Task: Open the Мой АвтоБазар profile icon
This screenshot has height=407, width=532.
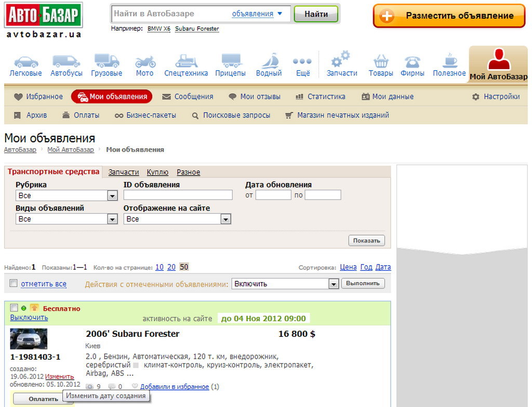Action: [x=498, y=60]
